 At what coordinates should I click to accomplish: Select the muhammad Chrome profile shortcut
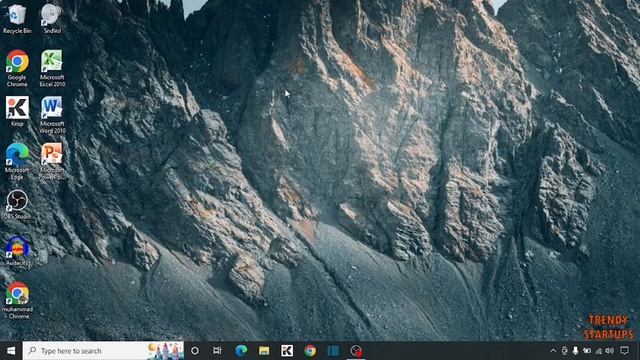(x=17, y=300)
